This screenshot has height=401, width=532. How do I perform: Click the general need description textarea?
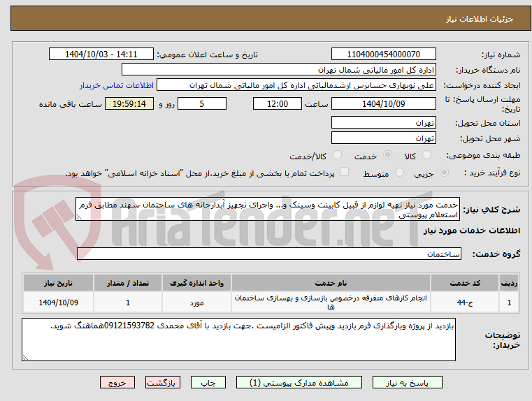[x=268, y=209]
